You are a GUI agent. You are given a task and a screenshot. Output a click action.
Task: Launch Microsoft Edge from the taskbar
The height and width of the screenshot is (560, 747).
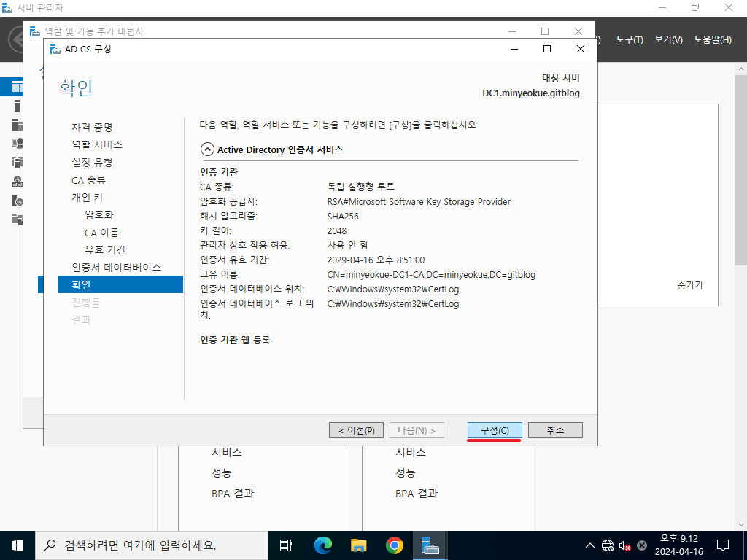point(323,545)
